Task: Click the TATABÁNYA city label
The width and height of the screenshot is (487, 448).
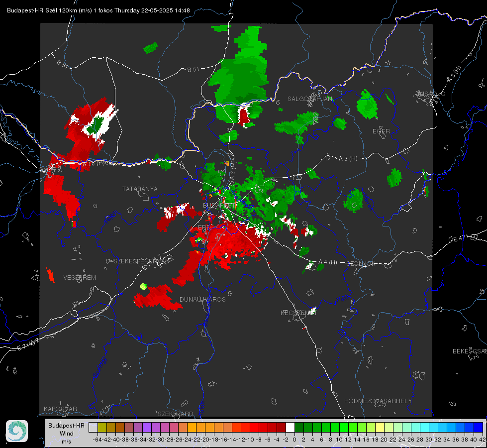Action: [140, 189]
